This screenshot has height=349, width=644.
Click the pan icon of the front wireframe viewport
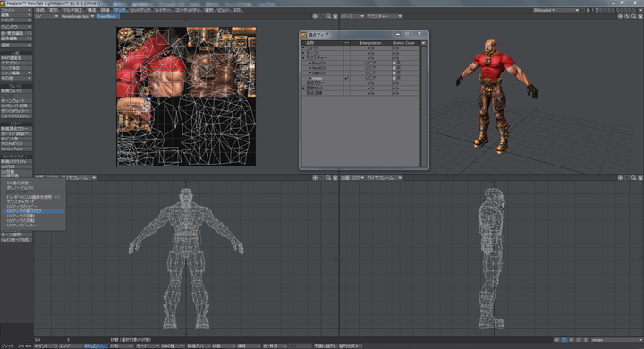coord(315,178)
